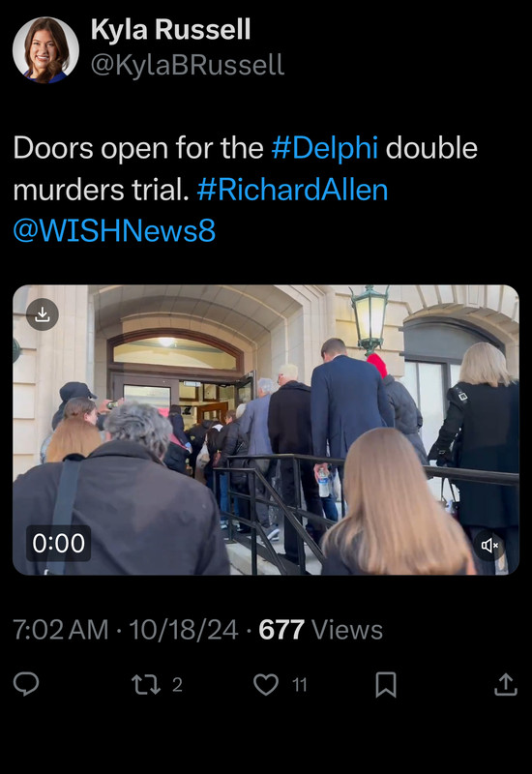532x774 pixels.
Task: Tap the download icon on the video
Action: (x=43, y=314)
